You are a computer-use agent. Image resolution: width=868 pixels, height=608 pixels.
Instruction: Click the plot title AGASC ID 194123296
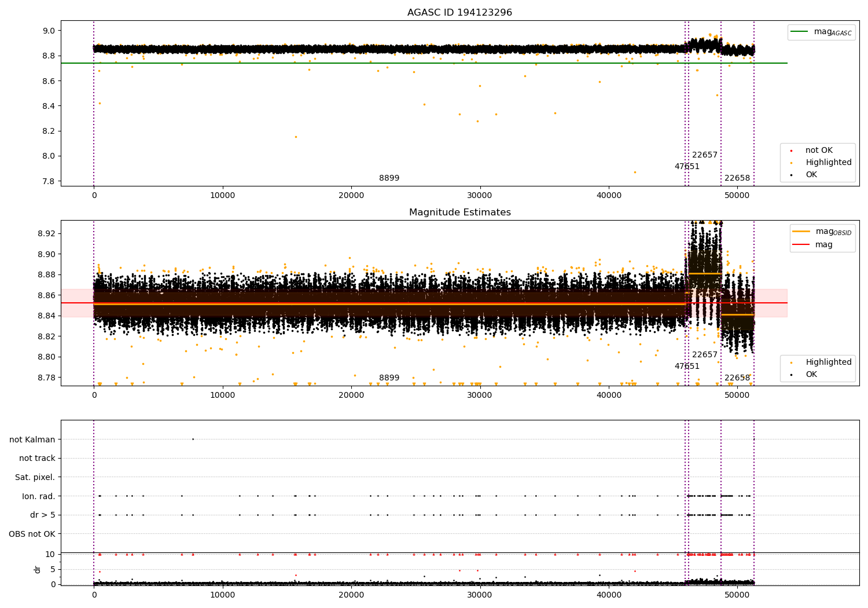tap(459, 13)
